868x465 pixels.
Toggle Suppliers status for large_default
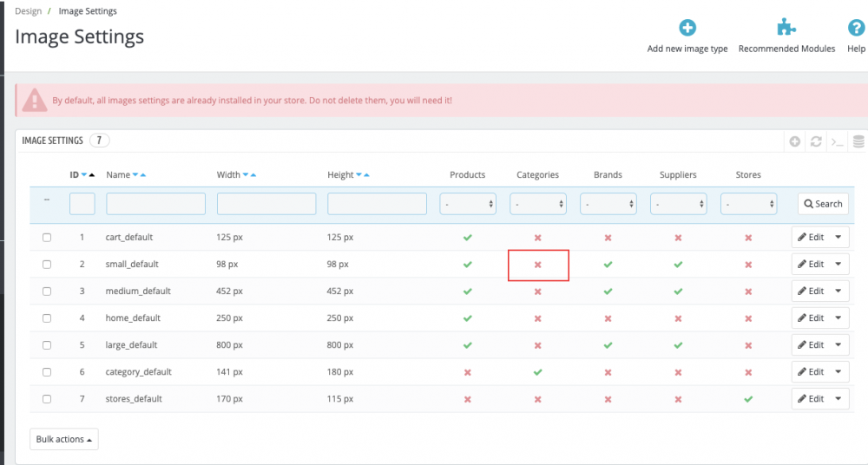pyautogui.click(x=678, y=345)
